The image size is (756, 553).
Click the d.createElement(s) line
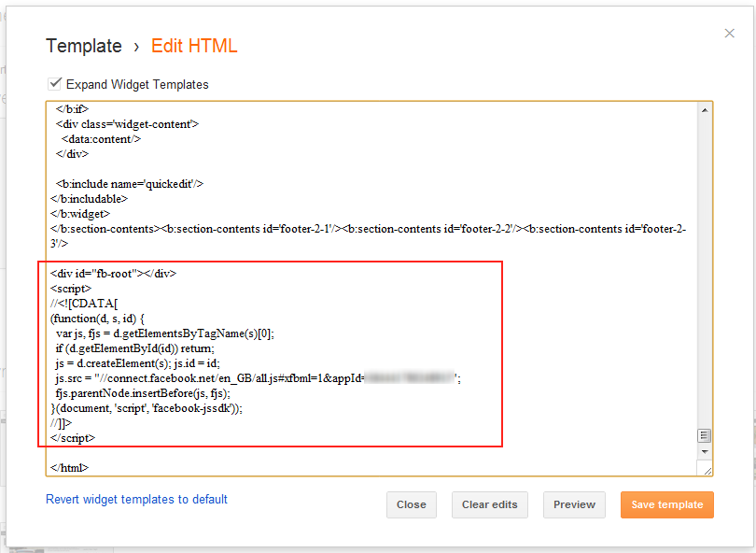coord(137,363)
